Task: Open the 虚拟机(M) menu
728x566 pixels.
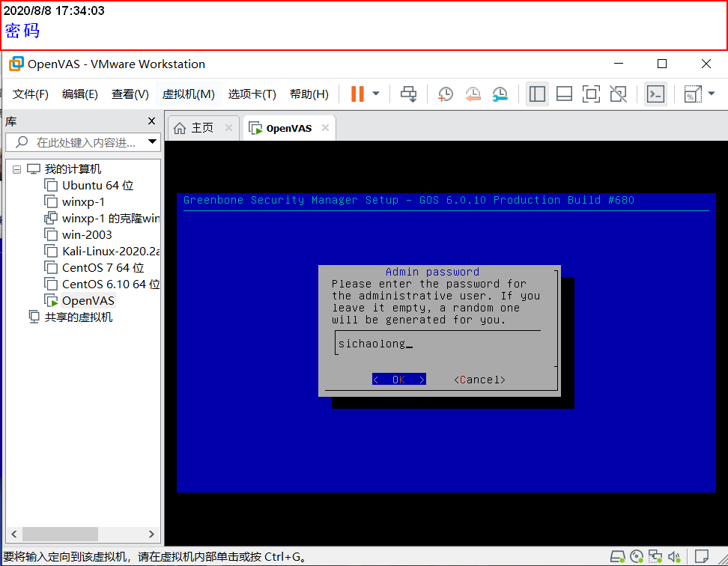Action: click(x=188, y=94)
